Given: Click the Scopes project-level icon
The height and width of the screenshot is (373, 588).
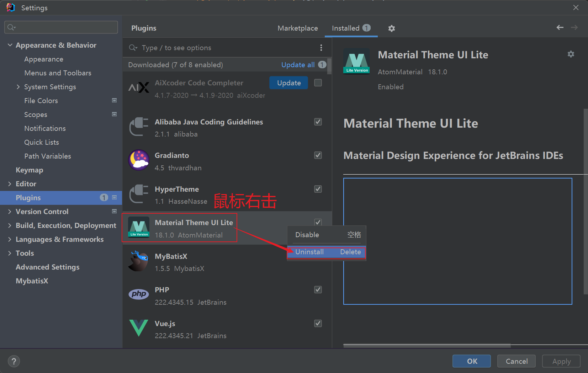Looking at the screenshot, I should pos(114,114).
